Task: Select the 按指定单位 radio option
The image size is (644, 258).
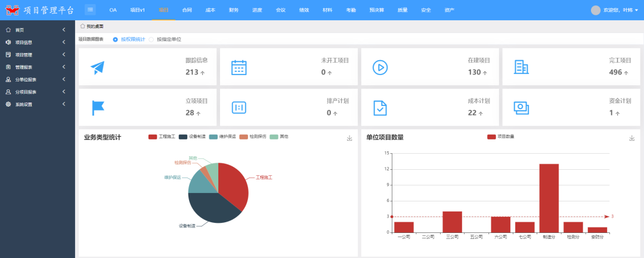Action: tap(151, 39)
